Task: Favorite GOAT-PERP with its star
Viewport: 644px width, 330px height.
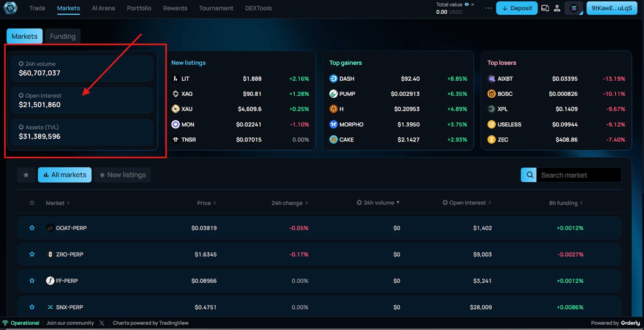Action: tap(32, 228)
